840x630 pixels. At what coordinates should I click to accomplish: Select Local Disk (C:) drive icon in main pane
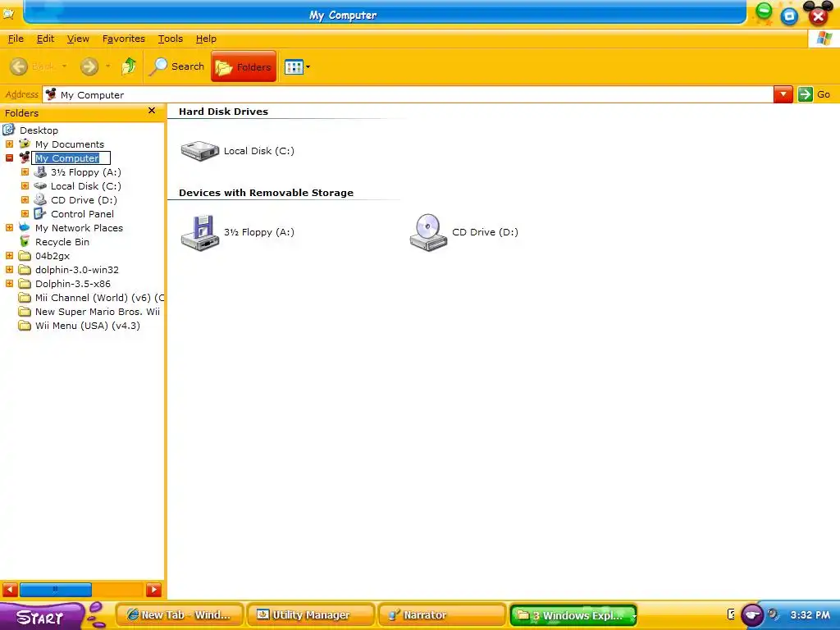point(200,151)
